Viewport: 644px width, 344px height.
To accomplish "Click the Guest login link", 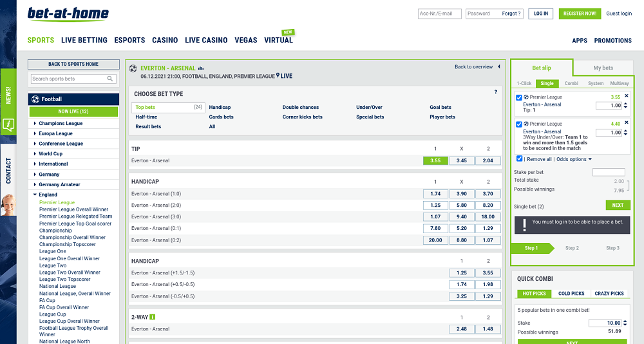I will 619,14.
